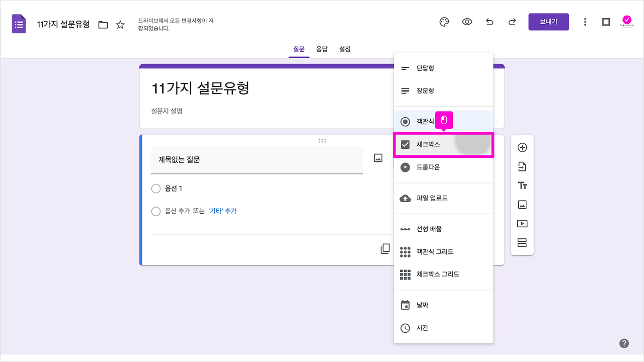Click the '기타' 추가 link

222,212
